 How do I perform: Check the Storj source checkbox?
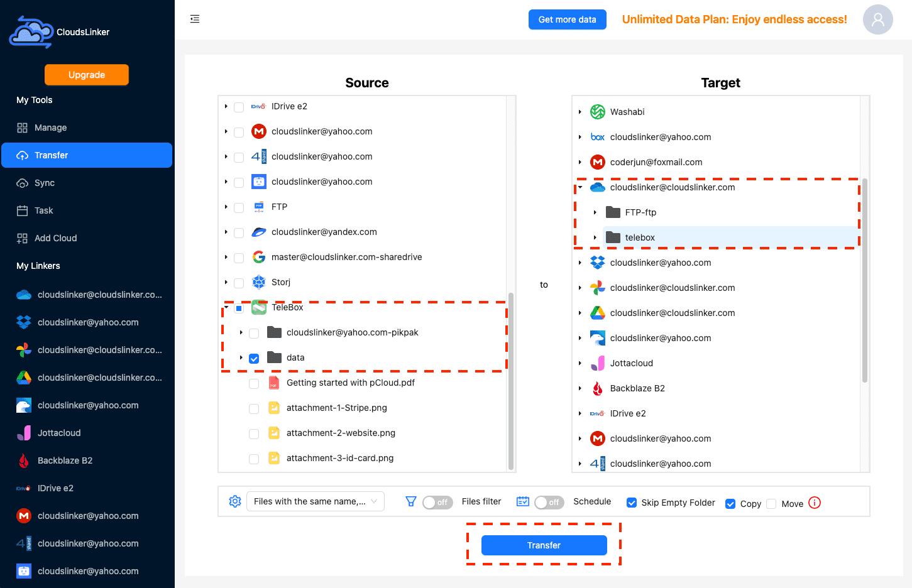[x=239, y=283]
